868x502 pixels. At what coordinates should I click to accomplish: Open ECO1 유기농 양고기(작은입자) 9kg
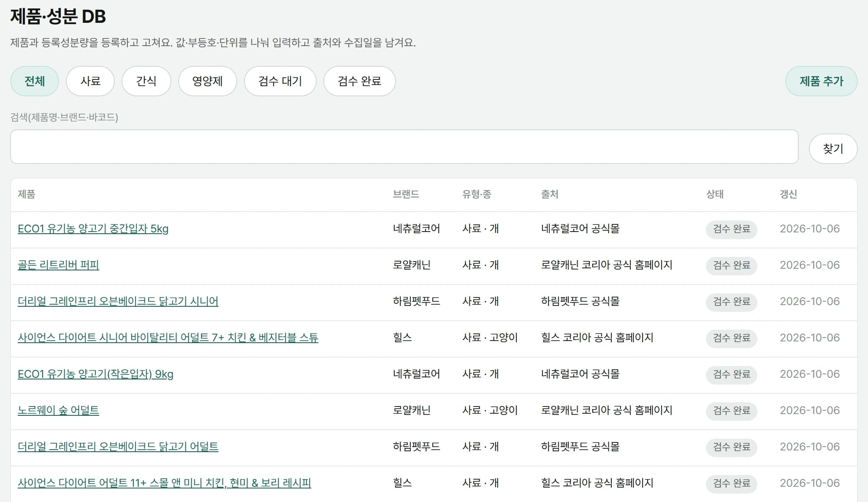(95, 374)
